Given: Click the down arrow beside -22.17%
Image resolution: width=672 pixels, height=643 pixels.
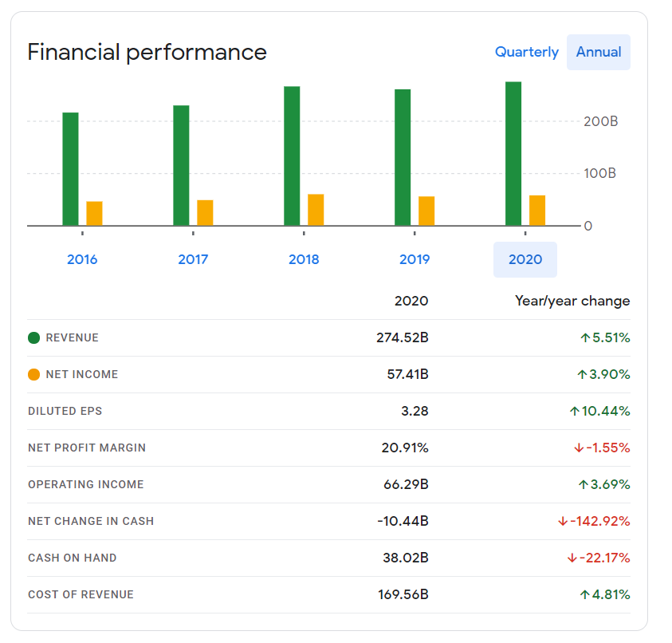Looking at the screenshot, I should [572, 558].
